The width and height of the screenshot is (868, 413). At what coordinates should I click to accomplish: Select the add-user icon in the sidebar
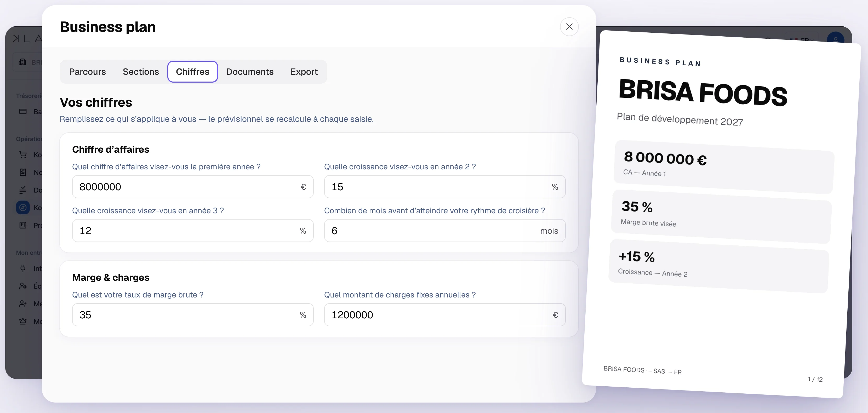click(x=23, y=303)
